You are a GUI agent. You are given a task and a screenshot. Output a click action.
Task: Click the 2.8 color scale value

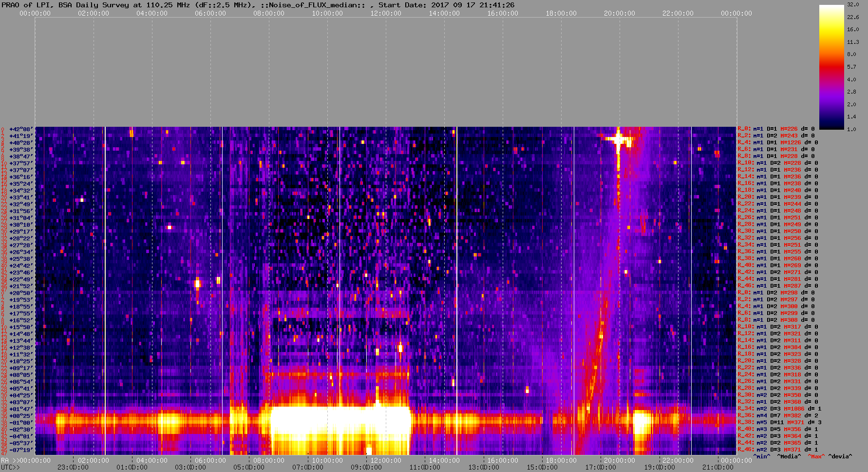851,92
